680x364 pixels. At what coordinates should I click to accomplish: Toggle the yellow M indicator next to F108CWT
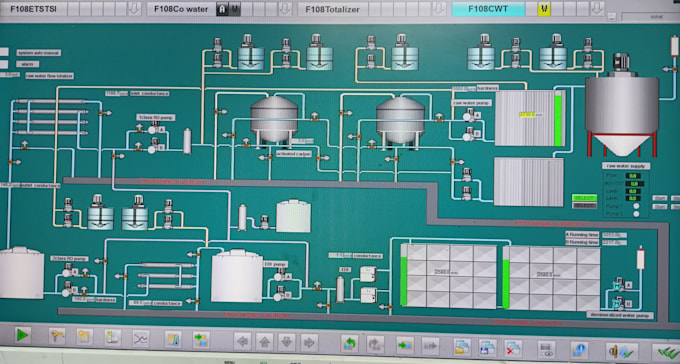tap(544, 9)
